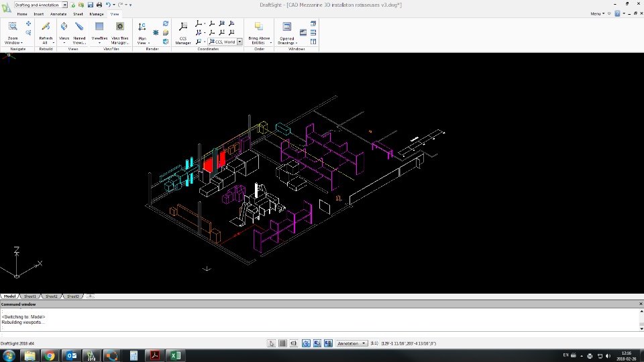Click the Bring Above Entities icon
644x362 pixels.
259,27
